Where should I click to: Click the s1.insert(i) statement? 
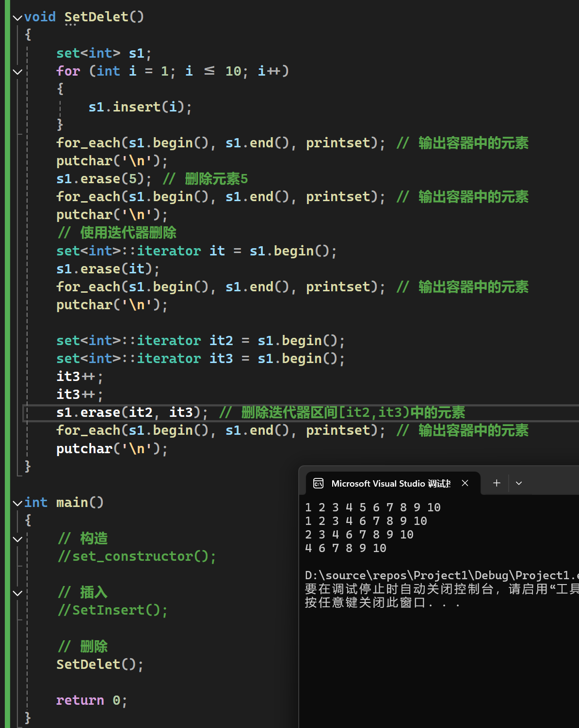coord(140,107)
